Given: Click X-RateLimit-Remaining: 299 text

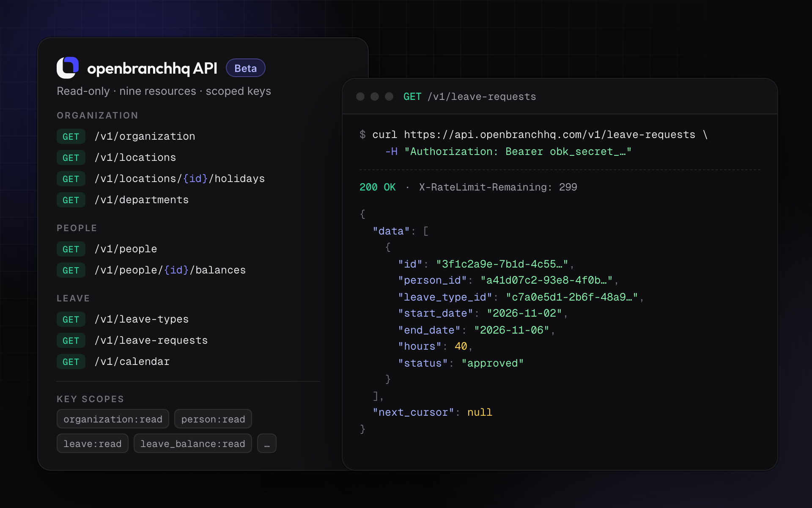Looking at the screenshot, I should [498, 187].
